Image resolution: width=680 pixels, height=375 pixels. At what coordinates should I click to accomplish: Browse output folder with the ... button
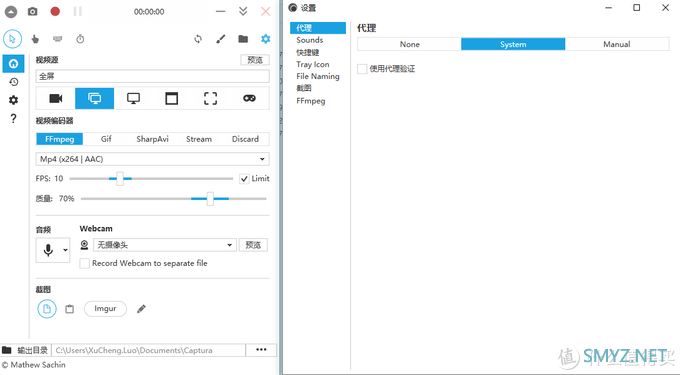[x=261, y=350]
